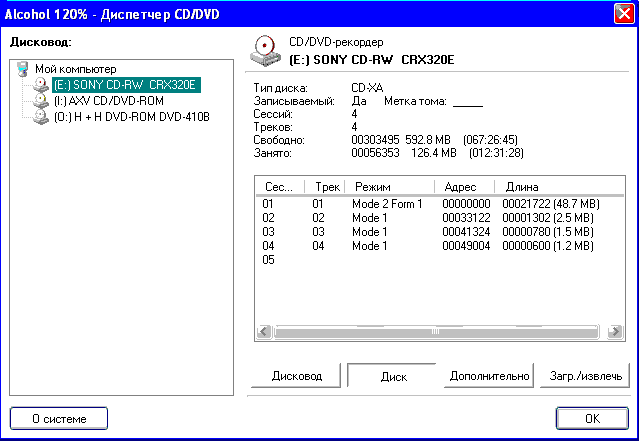Click the SONY CD-RW drive icon
Image resolution: width=639 pixels, height=441 pixels.
click(x=40, y=85)
